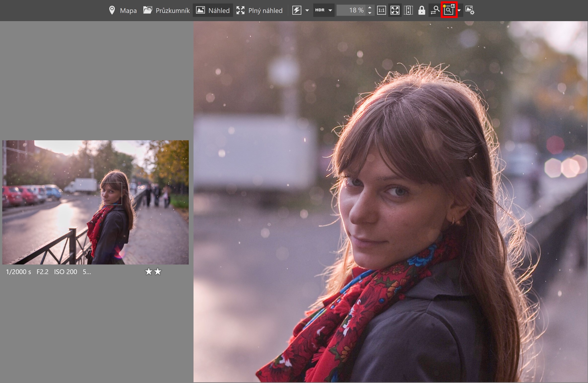Set zoom to 1:1 actual size
This screenshot has height=383, width=588.
click(x=381, y=10)
